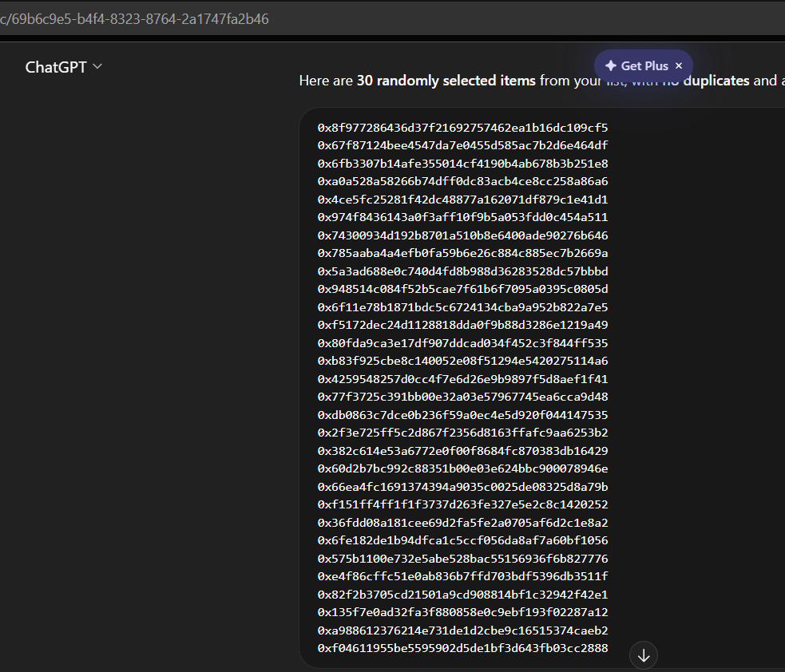Click address 0x66ea4fc1691374394a9035c0025de08325d8a79b

462,486
